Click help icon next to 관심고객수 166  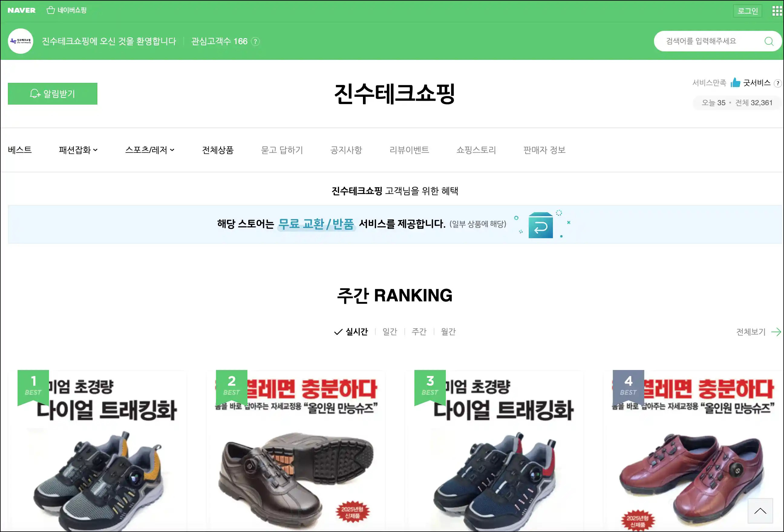256,41
